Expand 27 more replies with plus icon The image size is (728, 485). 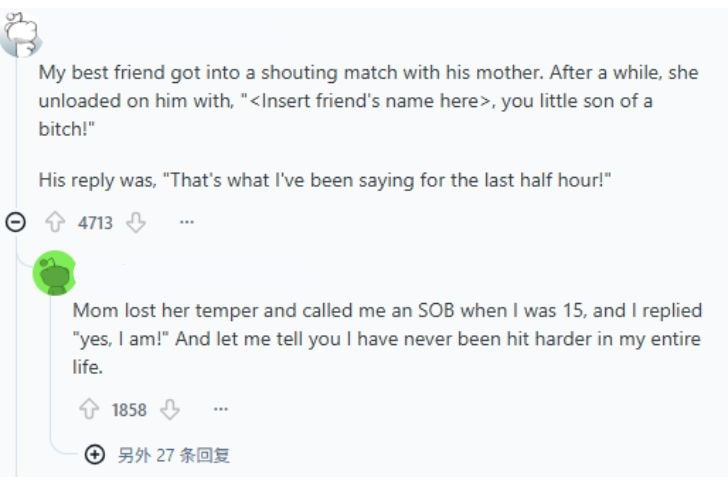click(x=95, y=455)
